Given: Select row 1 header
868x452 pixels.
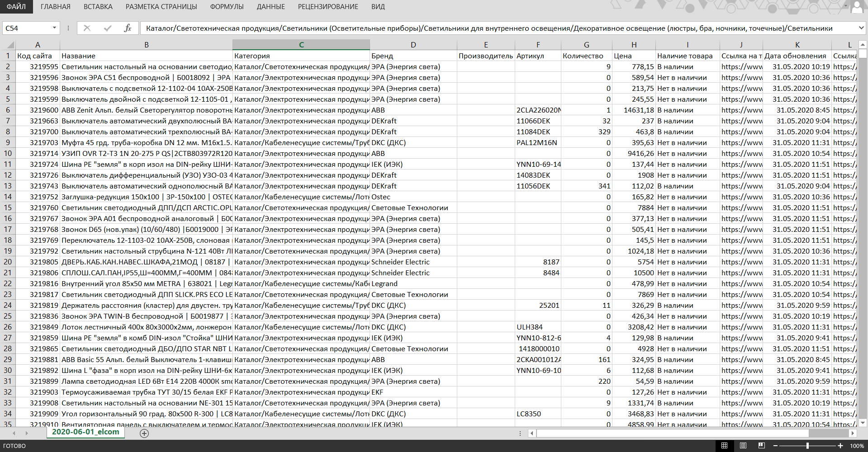Looking at the screenshot, I should pos(8,56).
